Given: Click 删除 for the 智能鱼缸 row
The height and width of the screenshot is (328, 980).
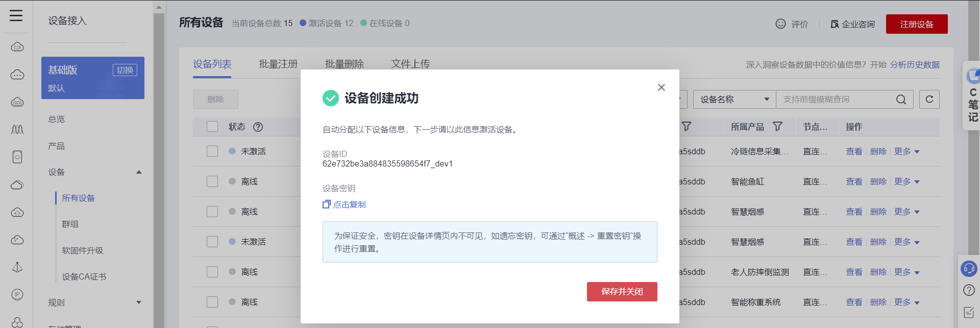Looking at the screenshot, I should point(878,182).
